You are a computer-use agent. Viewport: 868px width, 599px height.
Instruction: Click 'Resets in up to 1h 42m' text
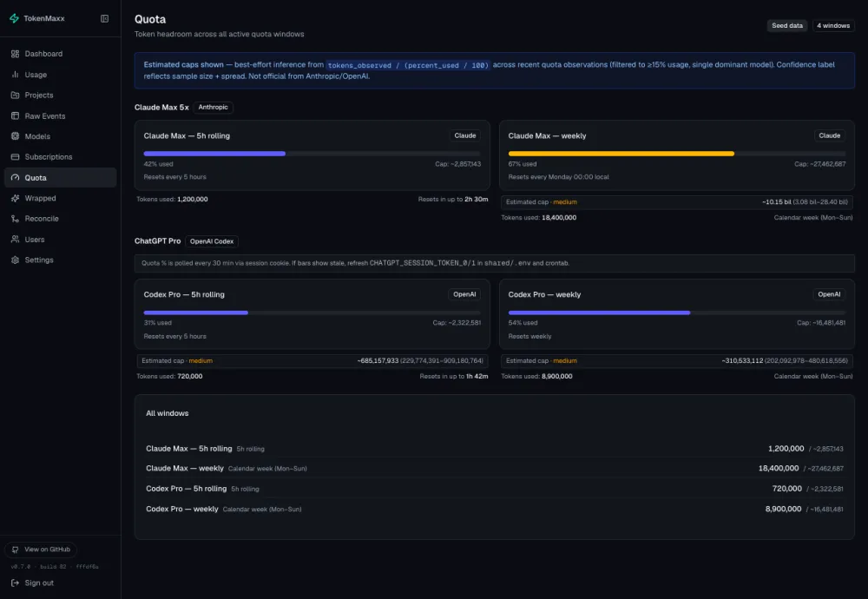pyautogui.click(x=453, y=377)
